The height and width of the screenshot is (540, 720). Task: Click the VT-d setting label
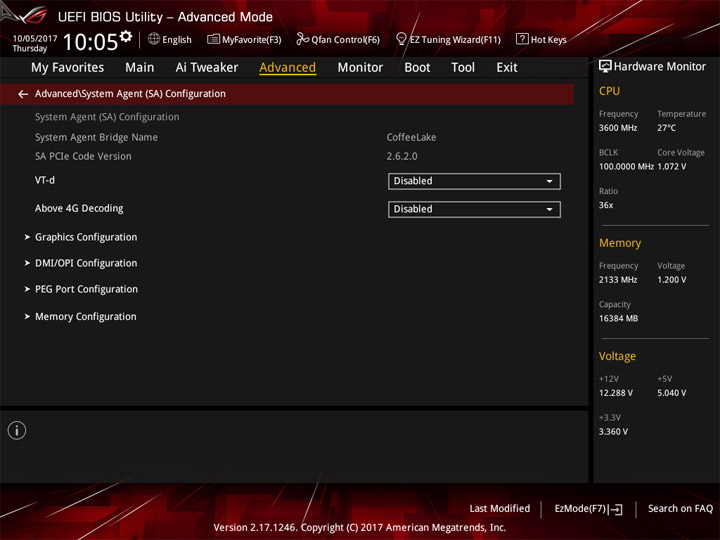(x=45, y=180)
